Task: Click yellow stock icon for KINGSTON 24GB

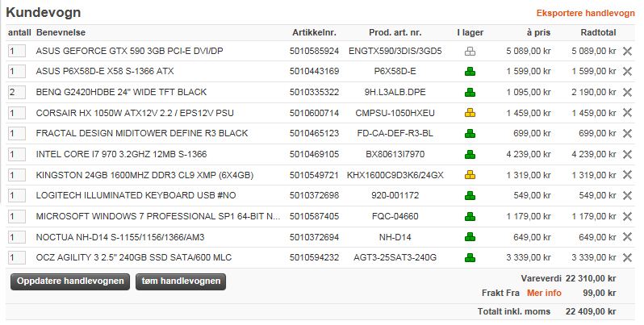Action: (x=470, y=175)
